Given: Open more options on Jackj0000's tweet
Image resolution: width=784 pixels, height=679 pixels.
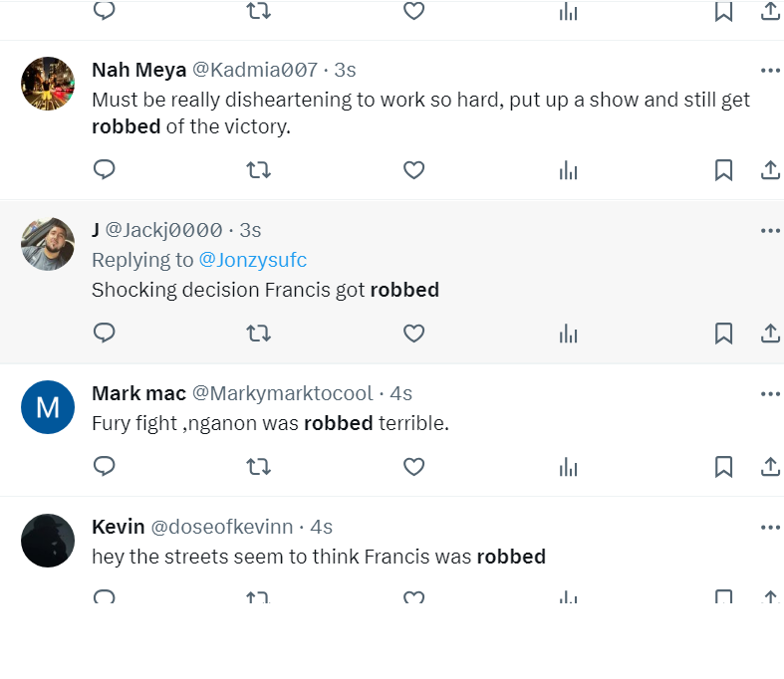Looking at the screenshot, I should pyautogui.click(x=770, y=231).
